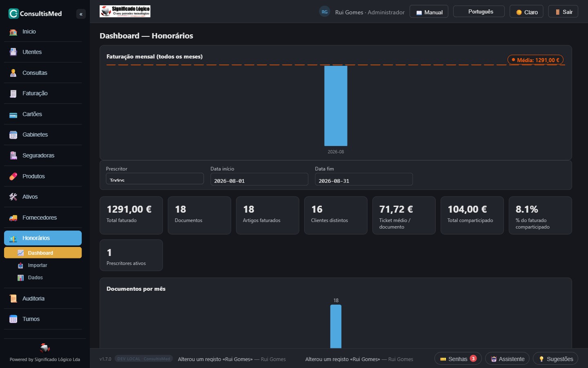Open the Importar submenu item
588x368 pixels.
43,265
